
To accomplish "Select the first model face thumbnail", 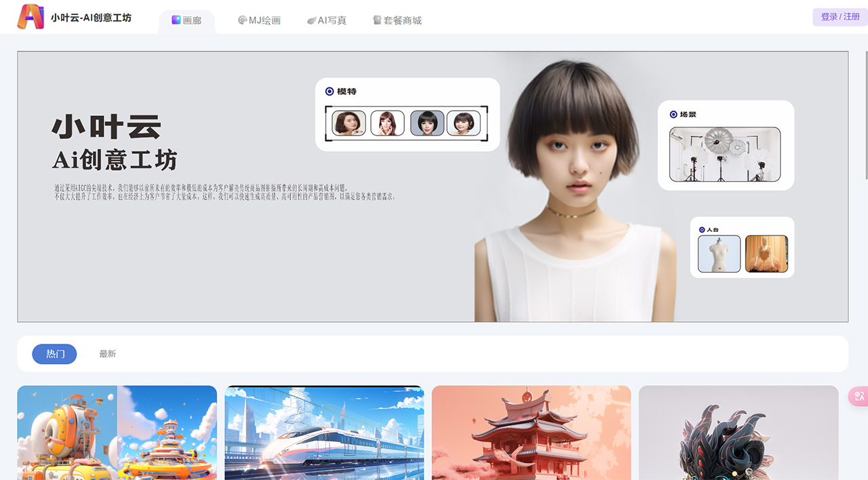I will tap(347, 123).
